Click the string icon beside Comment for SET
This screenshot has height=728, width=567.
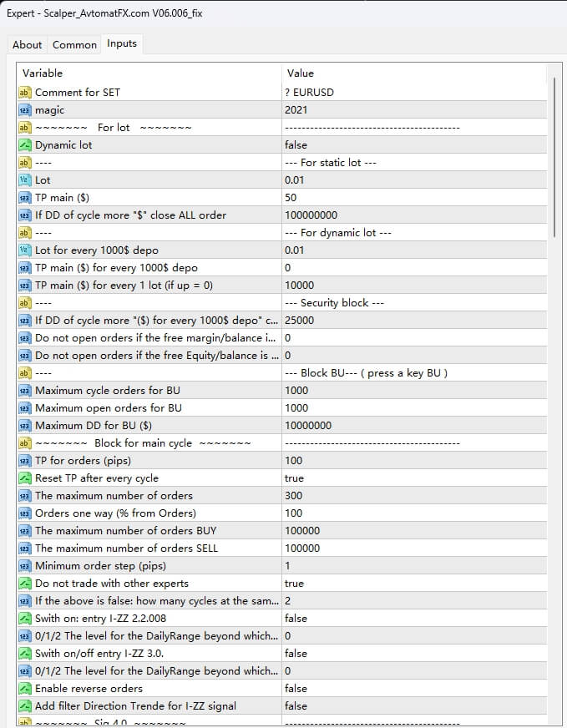point(24,93)
